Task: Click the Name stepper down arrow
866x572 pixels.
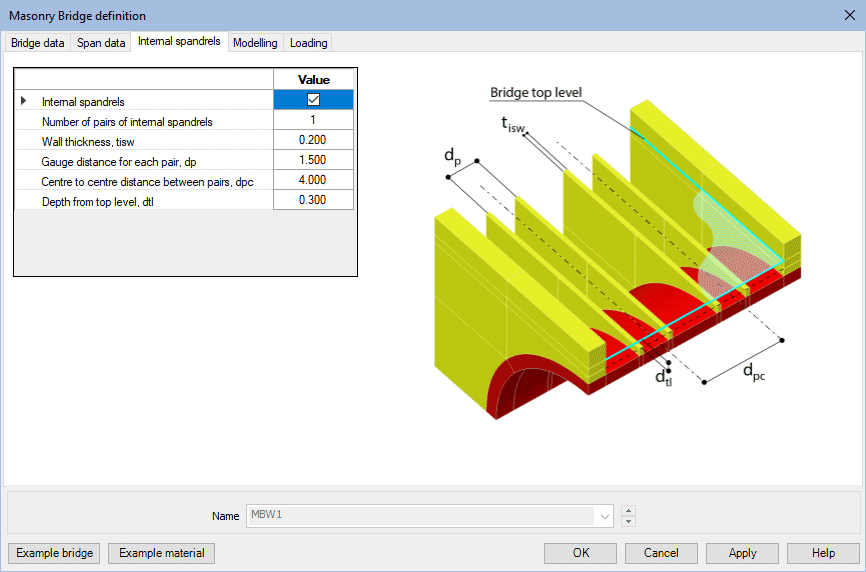Action: pyautogui.click(x=628, y=521)
